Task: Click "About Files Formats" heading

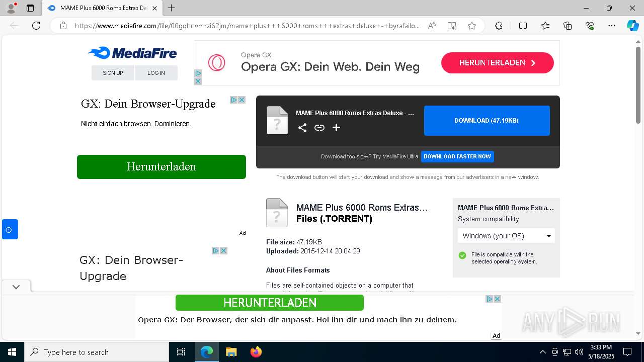Action: (298, 270)
